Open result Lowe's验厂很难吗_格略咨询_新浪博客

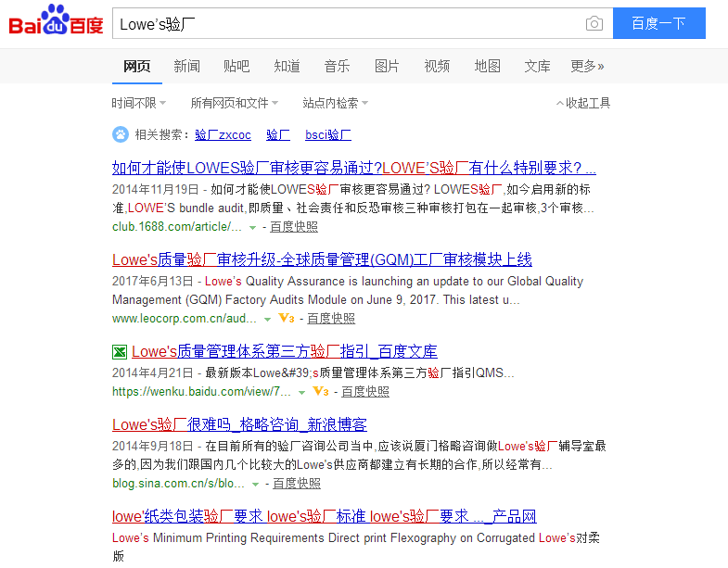(x=239, y=424)
